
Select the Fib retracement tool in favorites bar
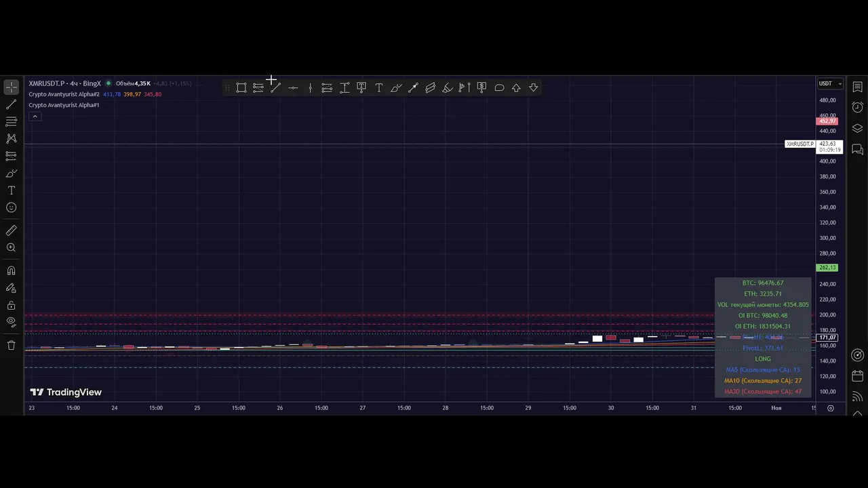(327, 87)
